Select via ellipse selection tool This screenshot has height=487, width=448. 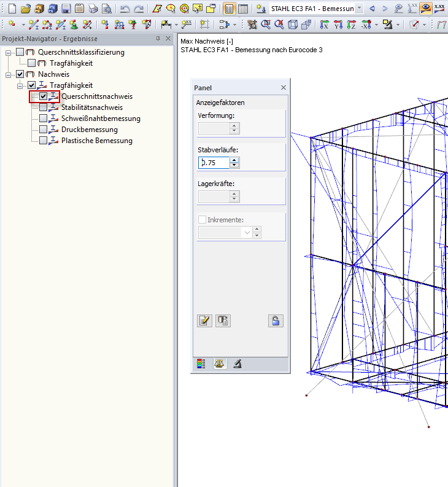point(171,9)
